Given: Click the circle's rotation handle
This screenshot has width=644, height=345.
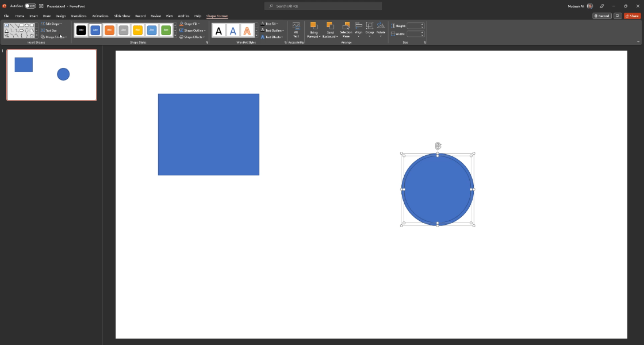Looking at the screenshot, I should (438, 146).
